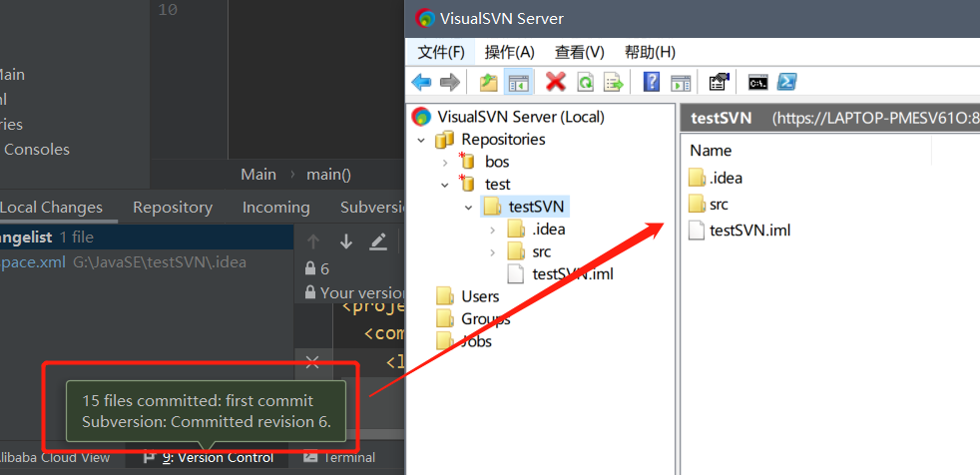This screenshot has width=980, height=475.
Task: Select testSVN.iml in the right pane
Action: [x=750, y=231]
